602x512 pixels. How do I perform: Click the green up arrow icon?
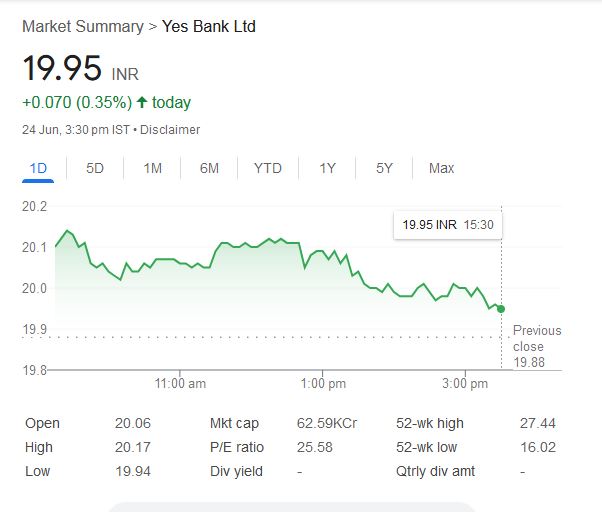point(142,102)
